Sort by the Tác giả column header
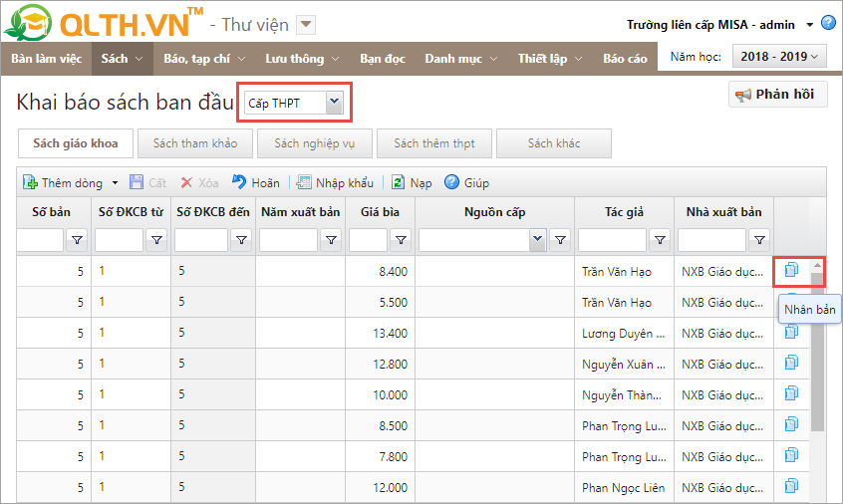Screen dimensions: 843x504 coord(624,212)
